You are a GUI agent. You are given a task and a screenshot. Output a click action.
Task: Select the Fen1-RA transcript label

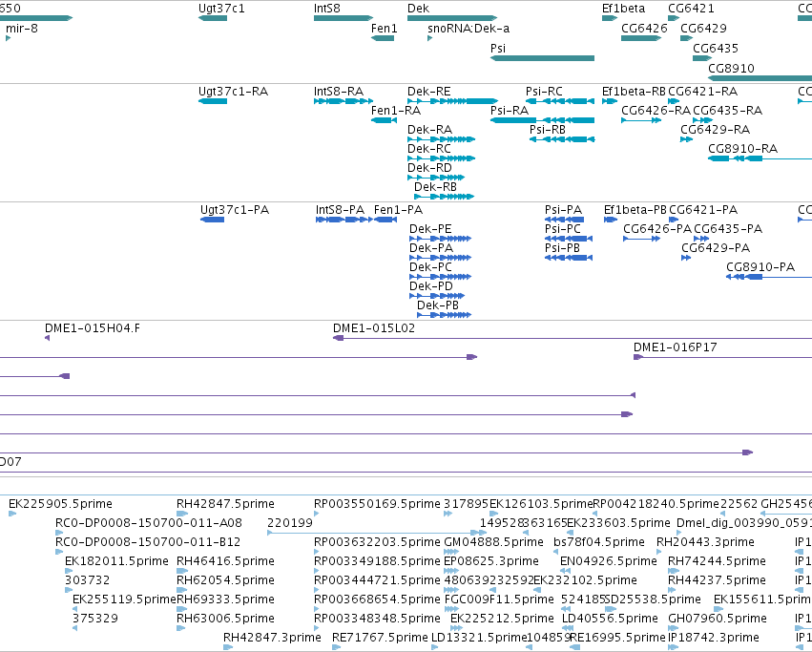(x=396, y=111)
